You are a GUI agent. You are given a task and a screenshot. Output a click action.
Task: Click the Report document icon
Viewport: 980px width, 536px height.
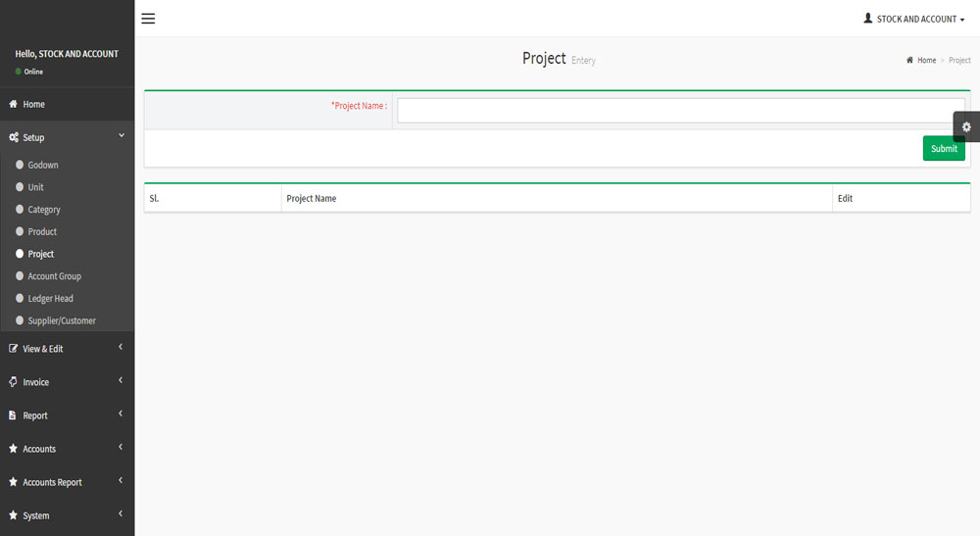coord(13,415)
